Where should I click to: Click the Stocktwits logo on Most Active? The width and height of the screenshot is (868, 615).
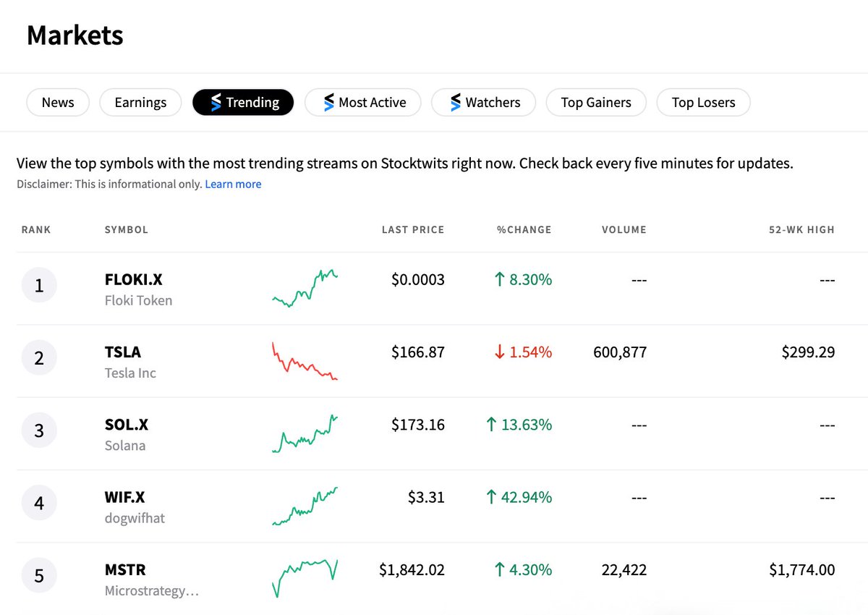tap(328, 103)
